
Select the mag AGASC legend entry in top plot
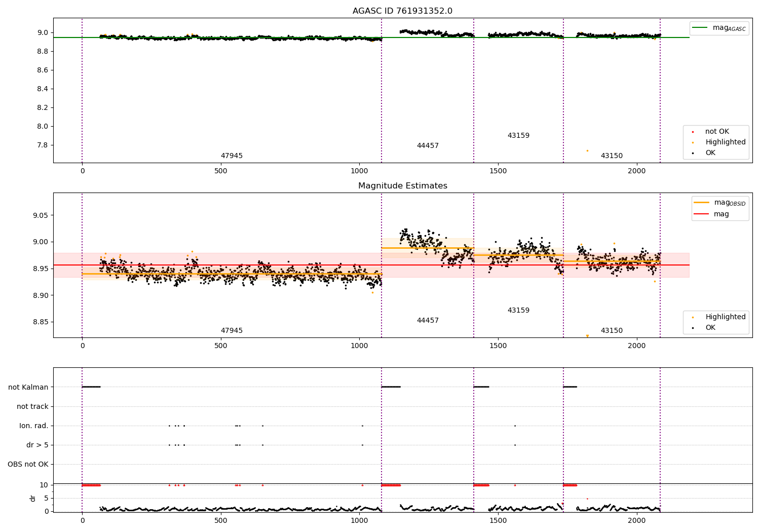click(x=719, y=28)
